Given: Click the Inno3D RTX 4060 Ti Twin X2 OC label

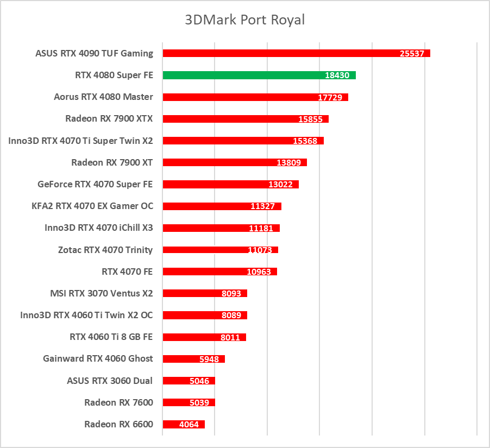Looking at the screenshot, I should [x=86, y=315].
